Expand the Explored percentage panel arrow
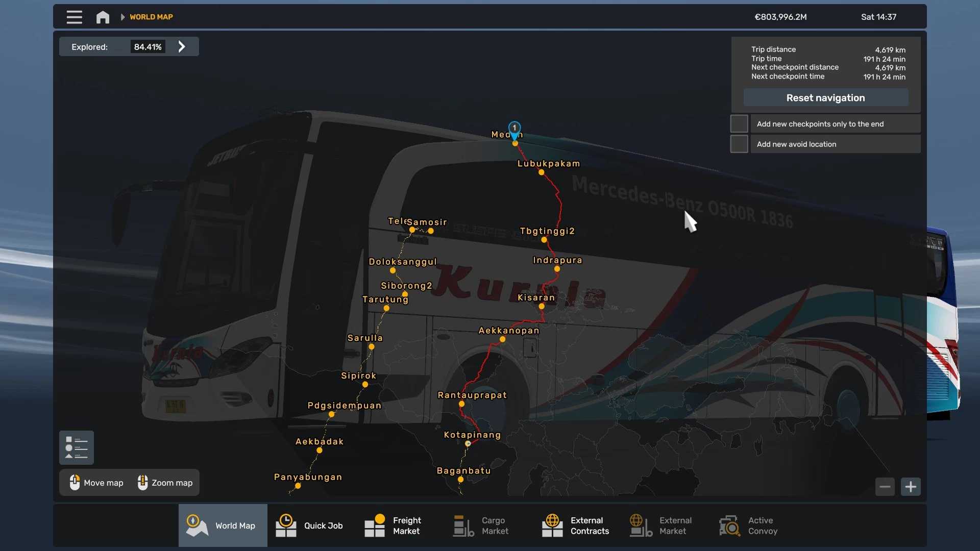Viewport: 980px width, 551px height. [182, 47]
